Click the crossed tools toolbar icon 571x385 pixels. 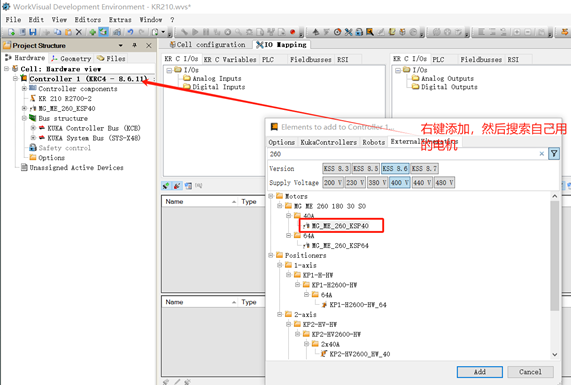348,32
